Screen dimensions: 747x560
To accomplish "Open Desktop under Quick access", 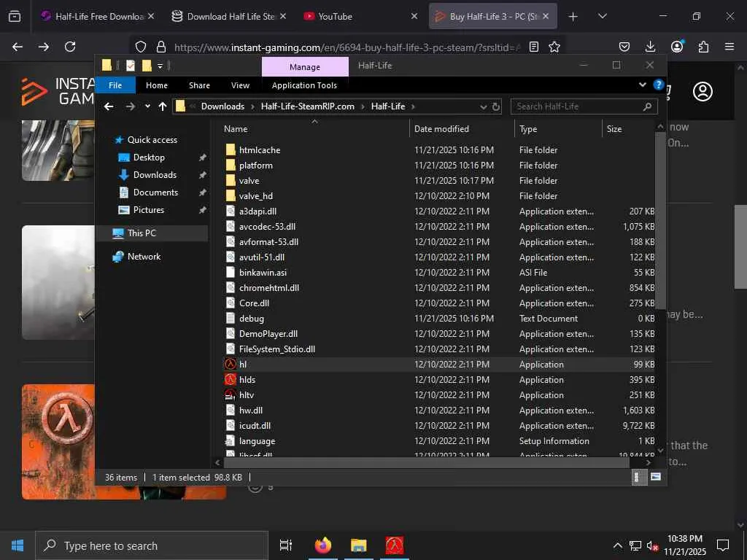I will click(x=149, y=157).
